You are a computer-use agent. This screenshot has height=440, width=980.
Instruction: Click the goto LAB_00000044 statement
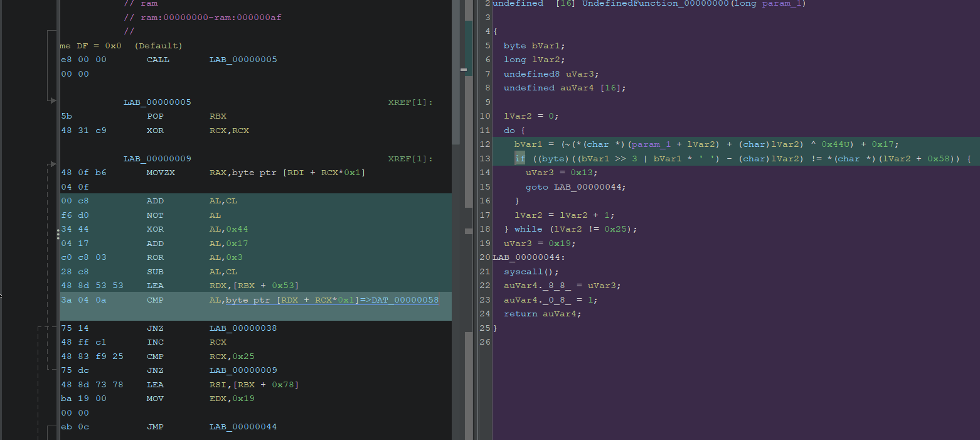576,187
